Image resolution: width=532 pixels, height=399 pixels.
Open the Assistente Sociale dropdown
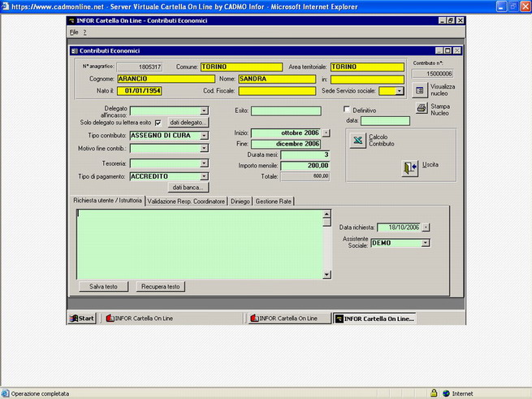[425, 243]
